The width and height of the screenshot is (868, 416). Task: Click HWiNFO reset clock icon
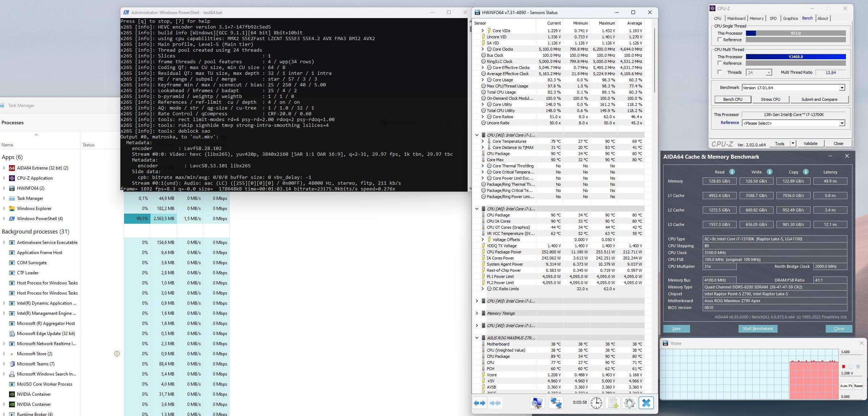(x=596, y=403)
